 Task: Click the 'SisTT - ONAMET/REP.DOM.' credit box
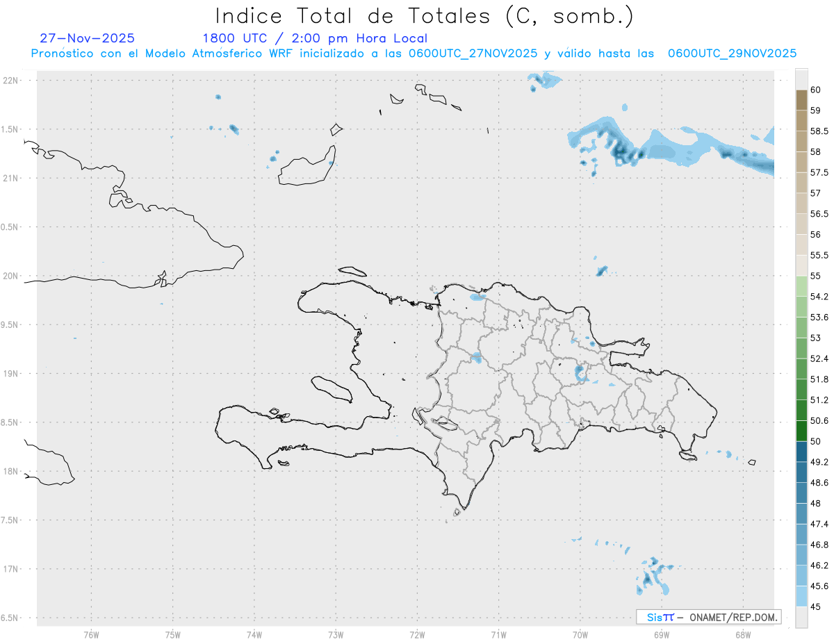(x=708, y=617)
